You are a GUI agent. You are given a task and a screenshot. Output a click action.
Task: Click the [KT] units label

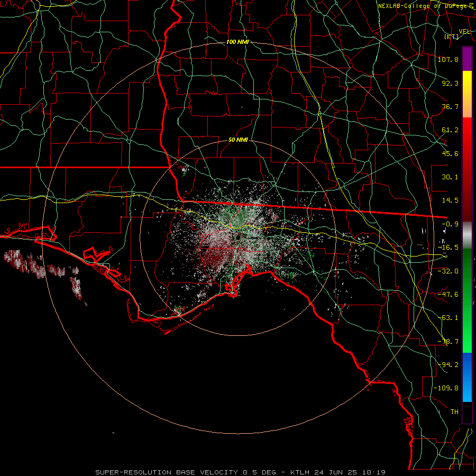[452, 36]
